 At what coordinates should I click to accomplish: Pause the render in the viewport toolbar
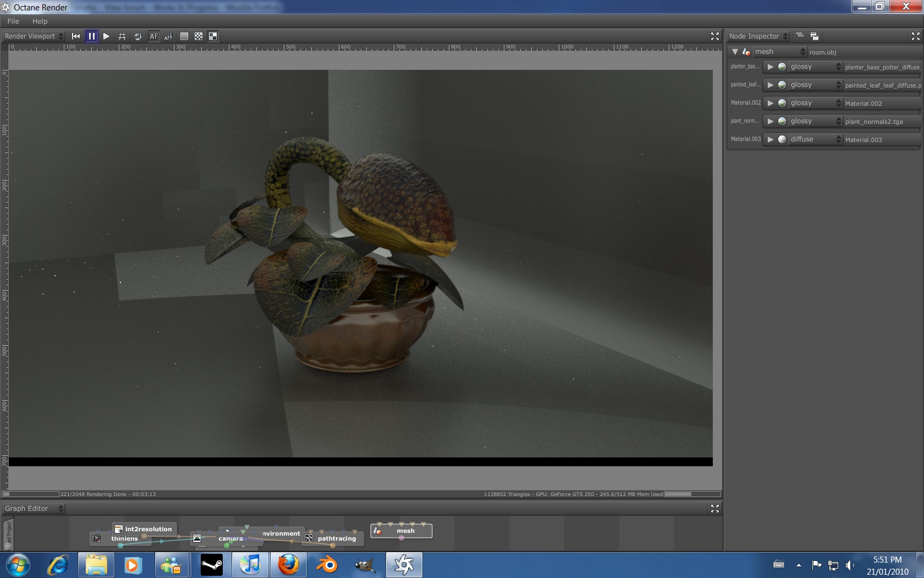(91, 36)
